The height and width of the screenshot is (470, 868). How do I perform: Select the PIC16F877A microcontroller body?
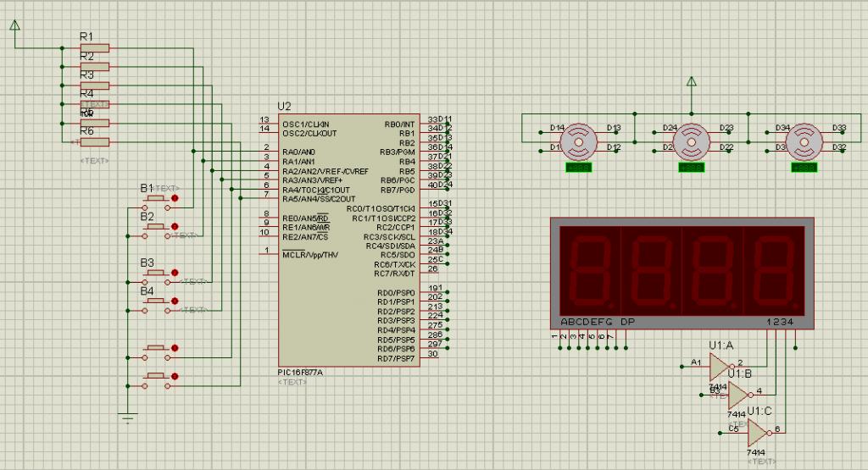[x=348, y=240]
